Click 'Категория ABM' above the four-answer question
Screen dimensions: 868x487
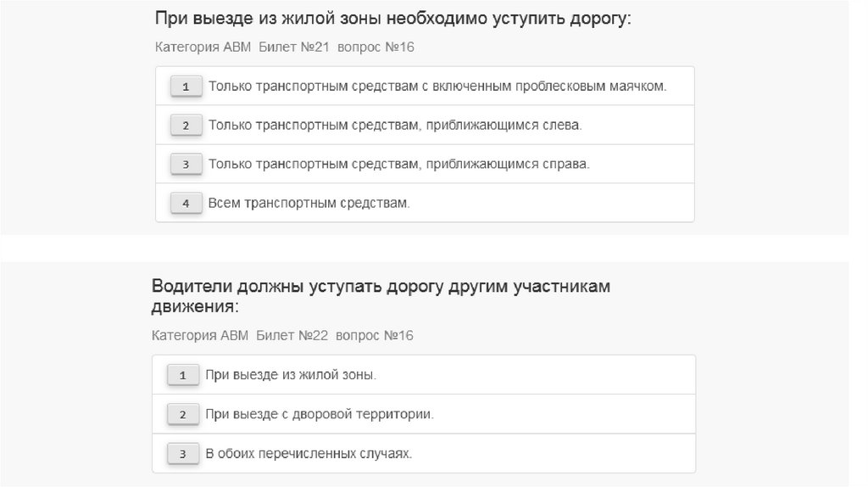point(203,48)
